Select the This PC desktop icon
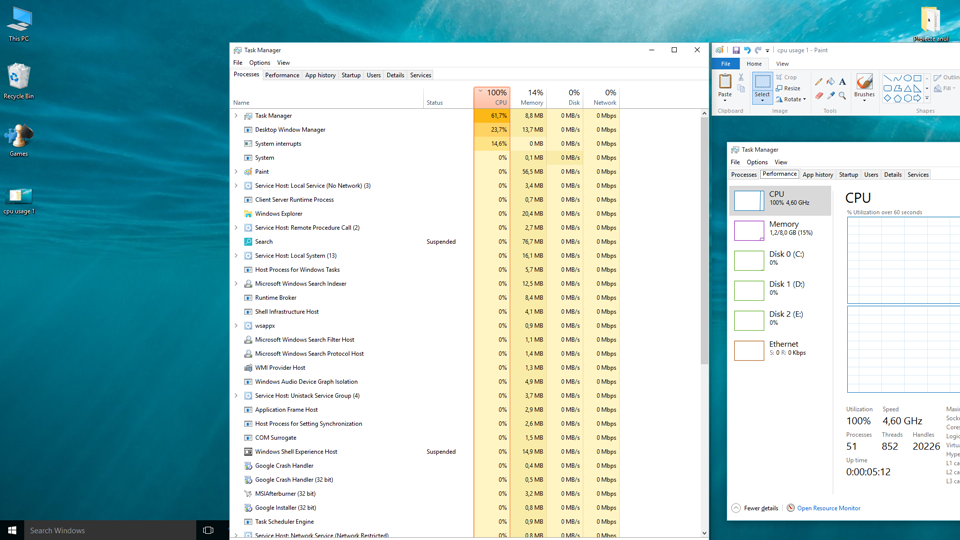Image resolution: width=960 pixels, height=540 pixels. tap(19, 24)
